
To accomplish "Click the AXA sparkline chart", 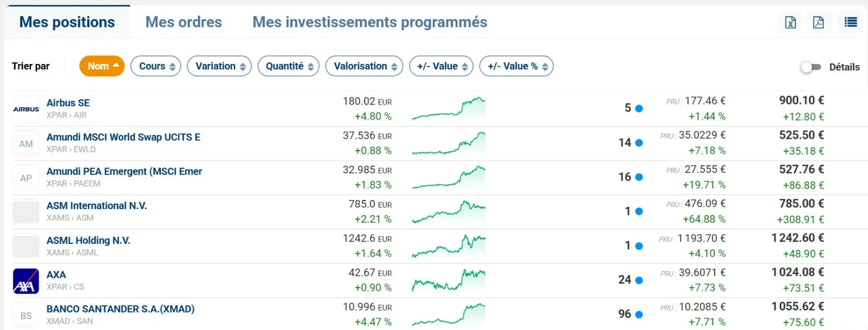I will point(449,280).
